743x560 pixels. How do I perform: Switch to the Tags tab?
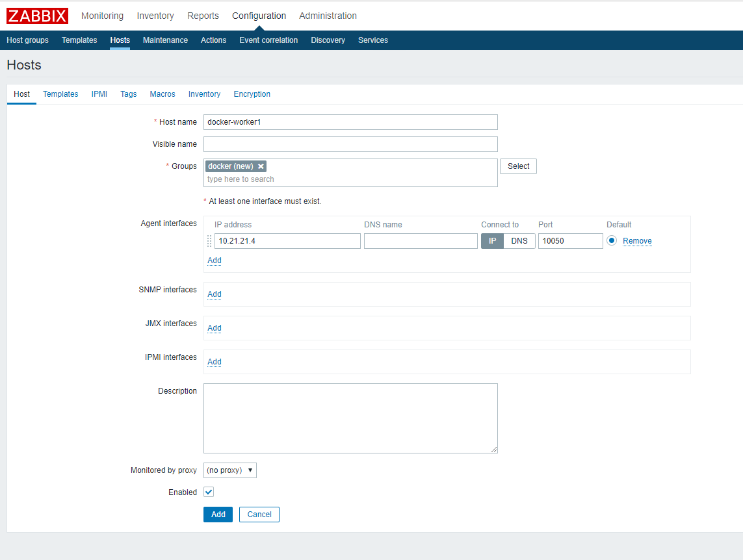pos(128,94)
